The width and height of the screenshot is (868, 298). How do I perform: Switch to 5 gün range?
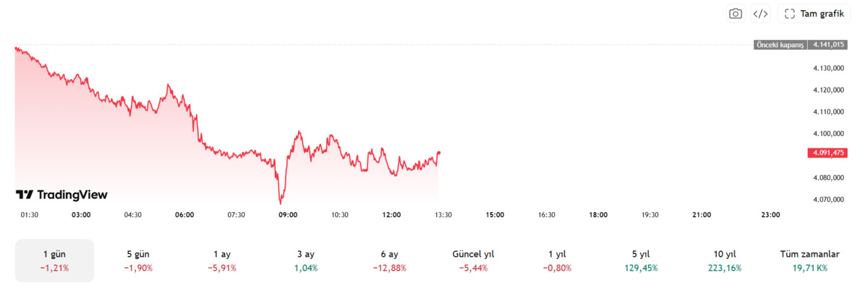137,260
